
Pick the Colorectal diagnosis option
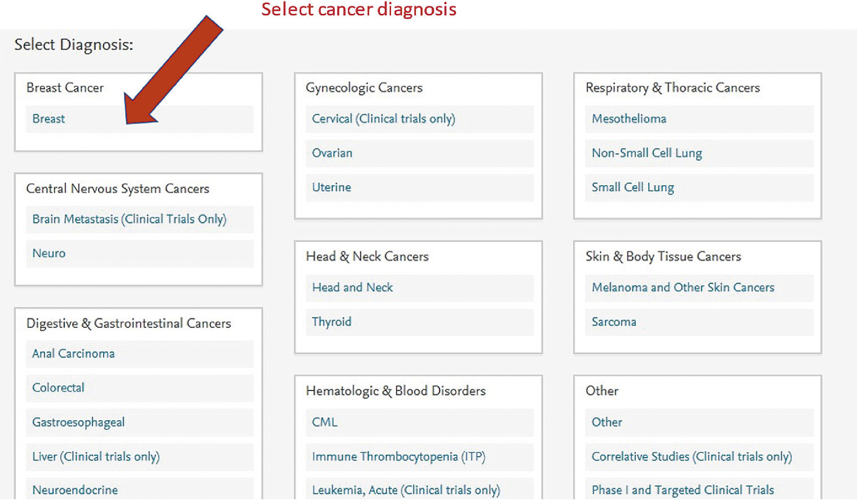pos(58,388)
